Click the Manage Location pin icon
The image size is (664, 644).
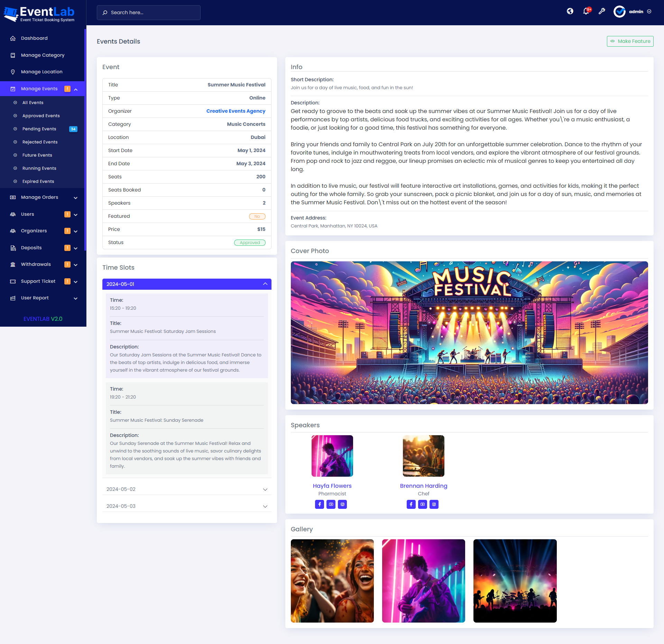tap(13, 72)
